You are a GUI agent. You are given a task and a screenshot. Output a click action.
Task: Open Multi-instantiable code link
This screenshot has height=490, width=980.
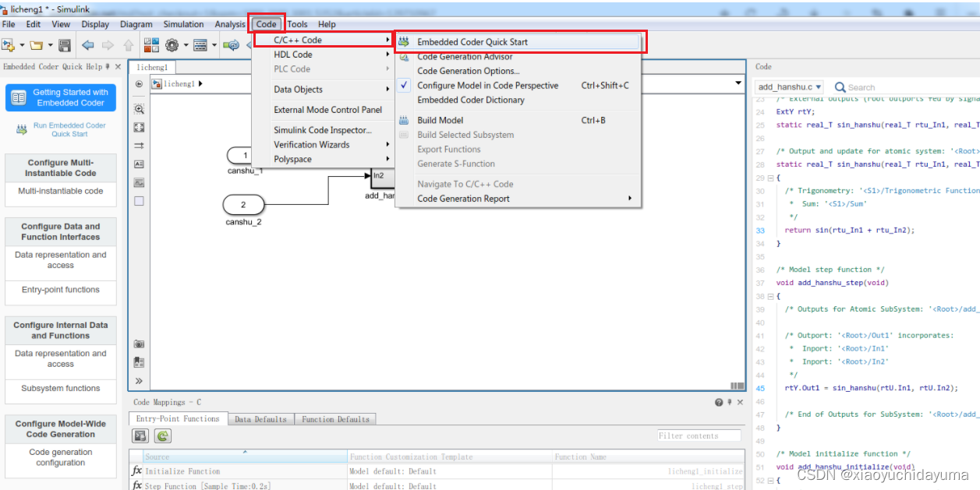point(61,191)
